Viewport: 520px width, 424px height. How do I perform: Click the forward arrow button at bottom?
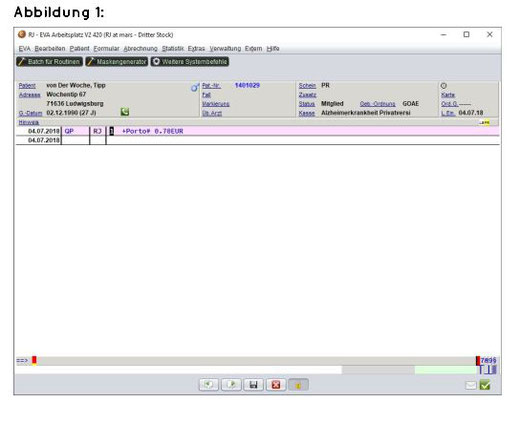click(231, 385)
